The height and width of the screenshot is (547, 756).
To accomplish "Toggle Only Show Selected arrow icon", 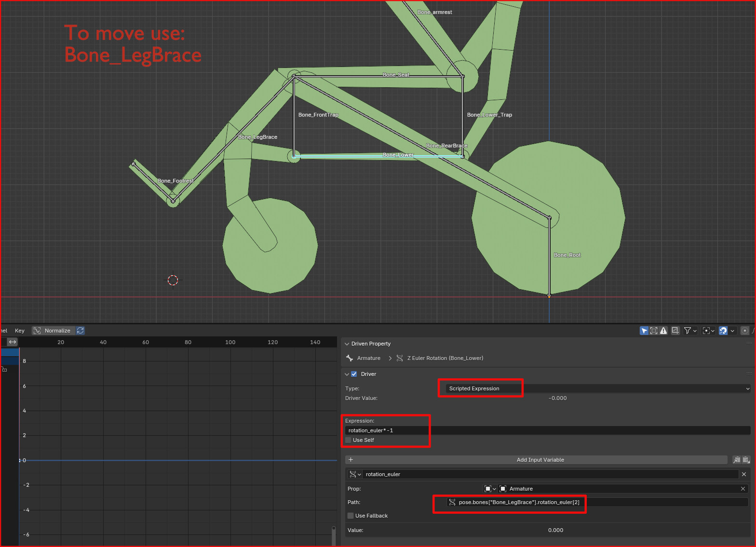I will (x=644, y=331).
